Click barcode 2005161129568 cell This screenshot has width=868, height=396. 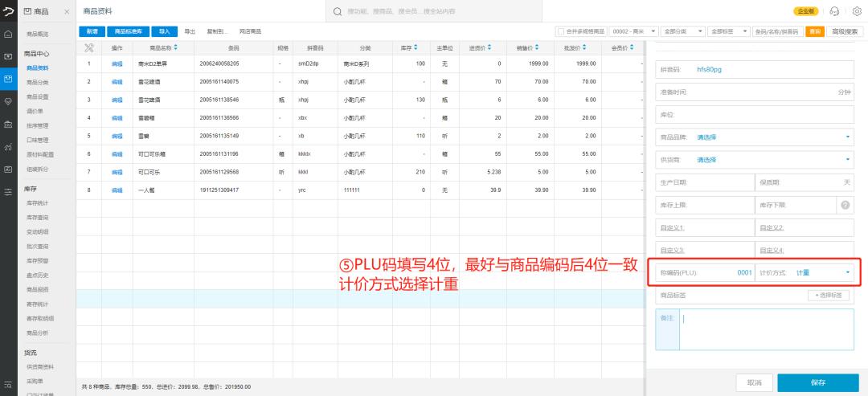click(235, 172)
